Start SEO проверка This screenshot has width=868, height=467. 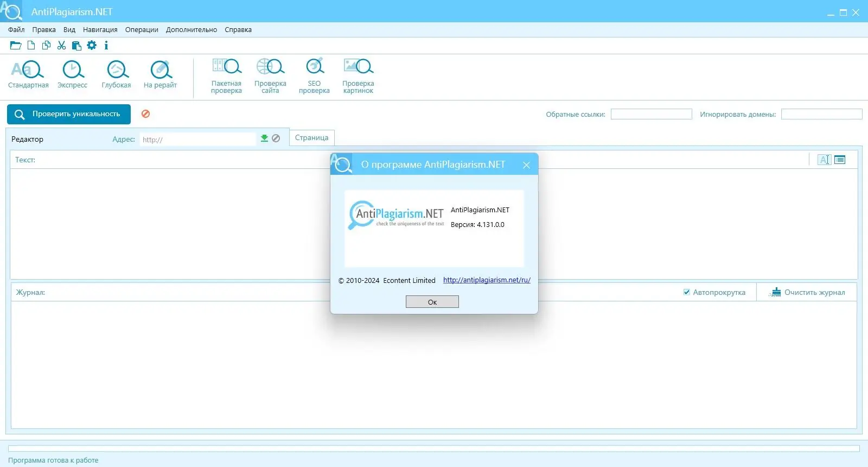314,76
